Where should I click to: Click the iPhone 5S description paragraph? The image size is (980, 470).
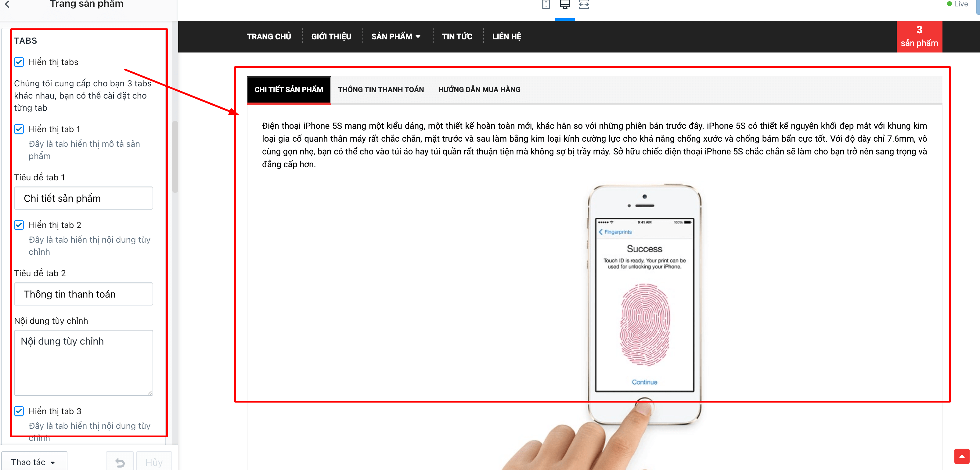coord(594,145)
